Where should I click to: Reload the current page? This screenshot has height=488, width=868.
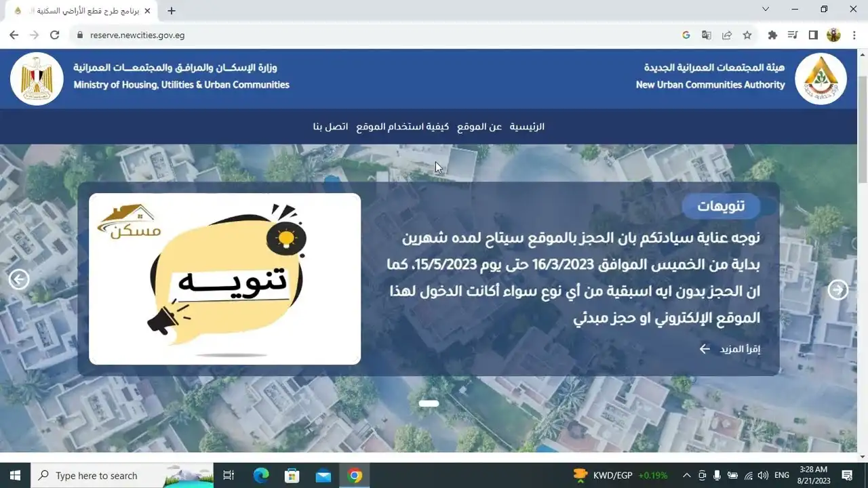pyautogui.click(x=55, y=35)
